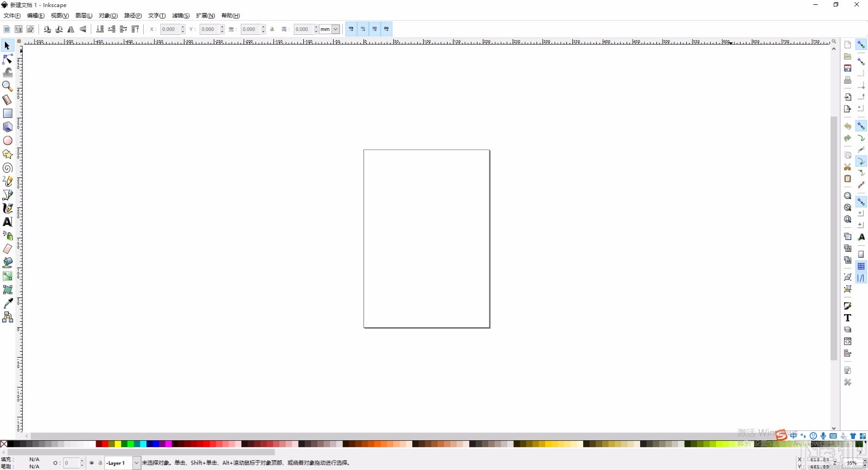Choose the Tweak tool
This screenshot has width=868, height=470.
pyautogui.click(x=8, y=73)
